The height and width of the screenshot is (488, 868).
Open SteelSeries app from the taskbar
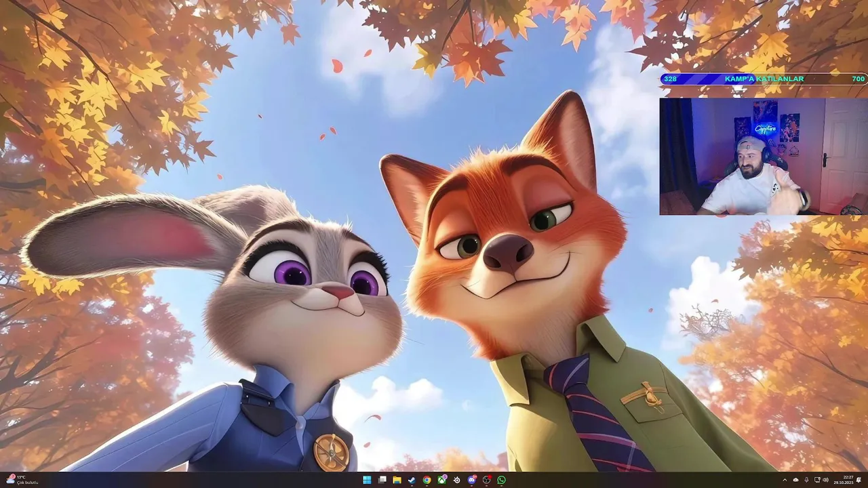tap(457, 480)
